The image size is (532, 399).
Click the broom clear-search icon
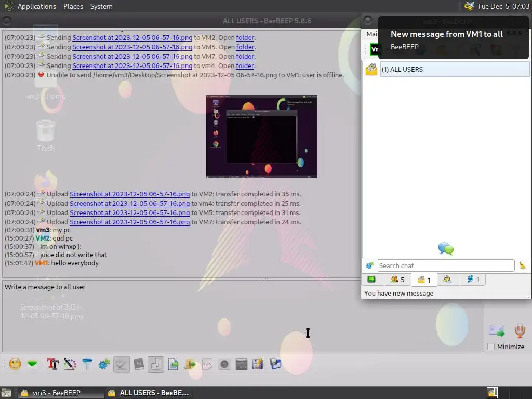point(523,265)
